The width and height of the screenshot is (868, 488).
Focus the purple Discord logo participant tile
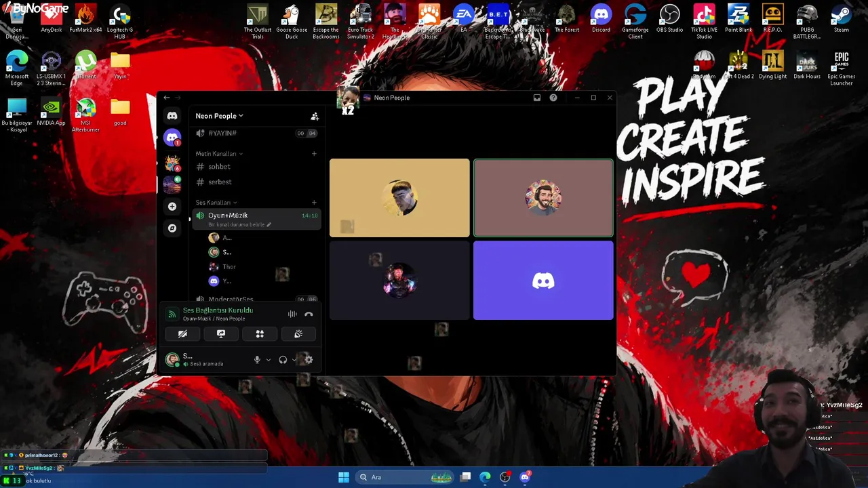tap(543, 281)
